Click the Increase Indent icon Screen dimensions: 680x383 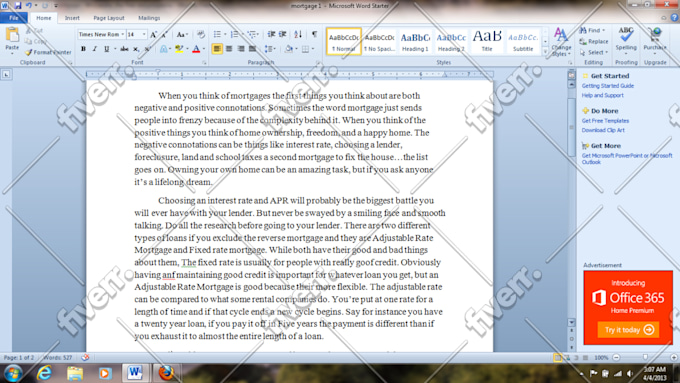click(x=282, y=34)
